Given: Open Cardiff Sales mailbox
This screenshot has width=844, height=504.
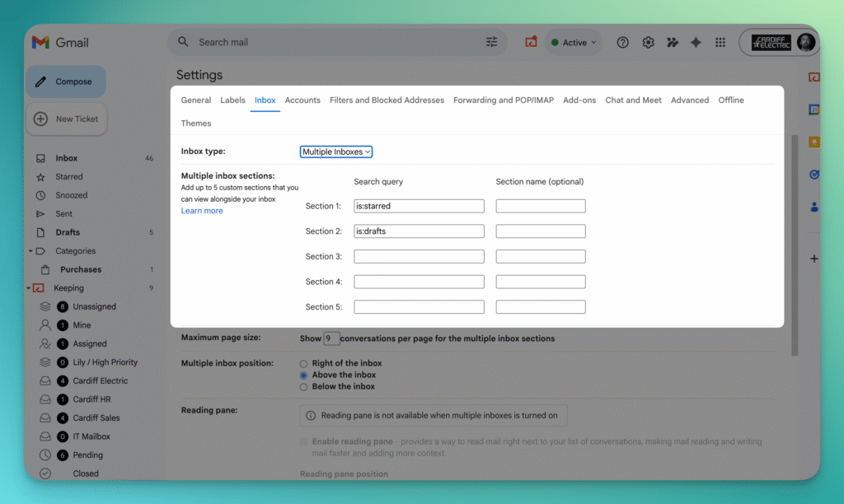Looking at the screenshot, I should [x=96, y=418].
